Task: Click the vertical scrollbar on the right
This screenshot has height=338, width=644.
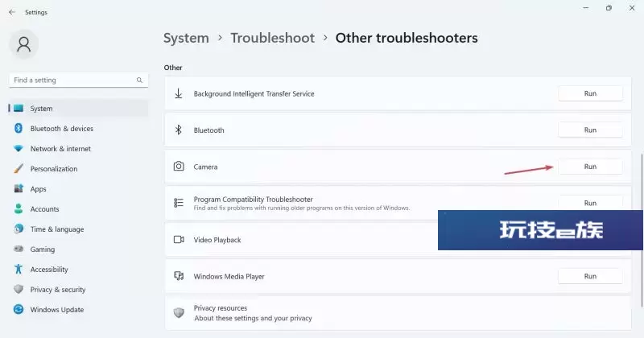Action: [x=642, y=230]
